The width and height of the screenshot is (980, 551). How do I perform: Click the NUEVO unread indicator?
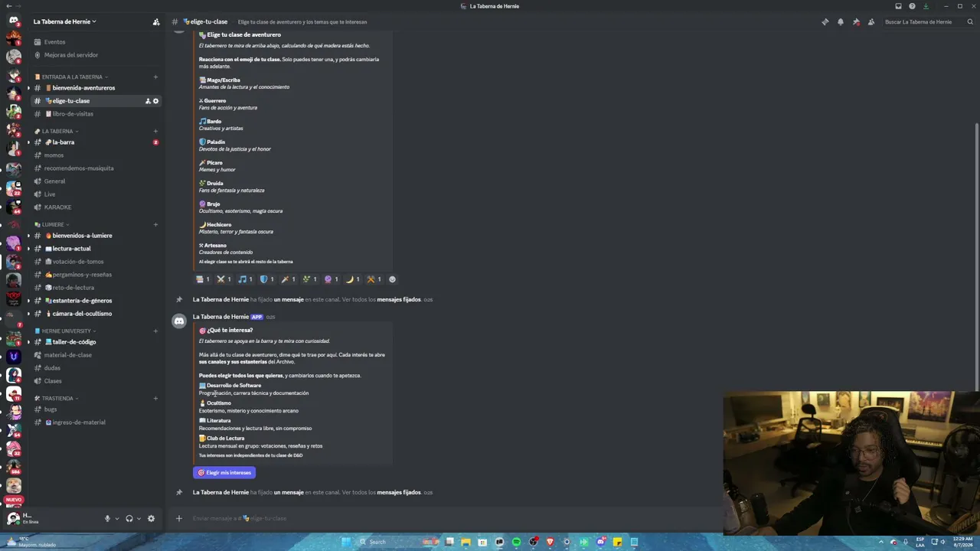pos(13,500)
